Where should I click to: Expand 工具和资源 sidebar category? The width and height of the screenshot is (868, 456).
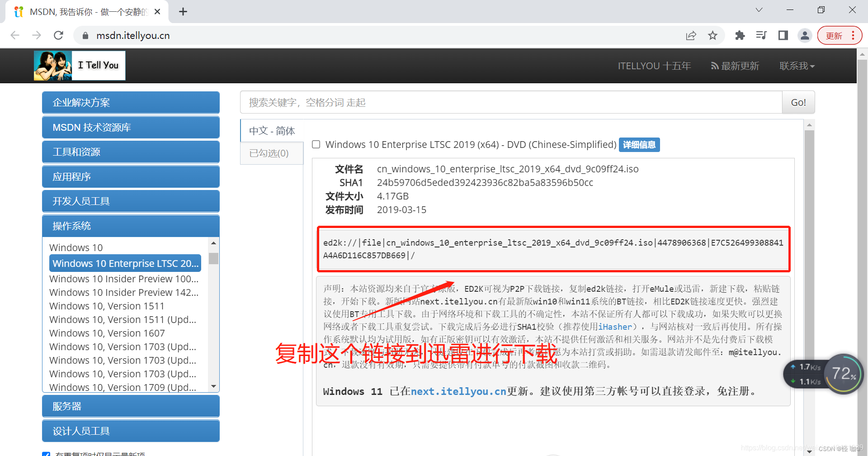(131, 152)
